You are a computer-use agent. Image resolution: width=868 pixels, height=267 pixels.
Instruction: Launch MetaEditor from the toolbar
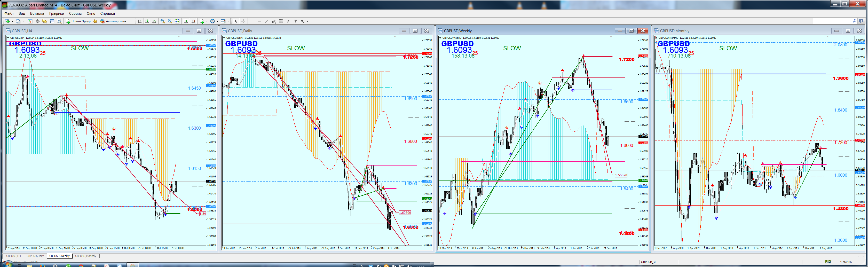pyautogui.click(x=95, y=21)
